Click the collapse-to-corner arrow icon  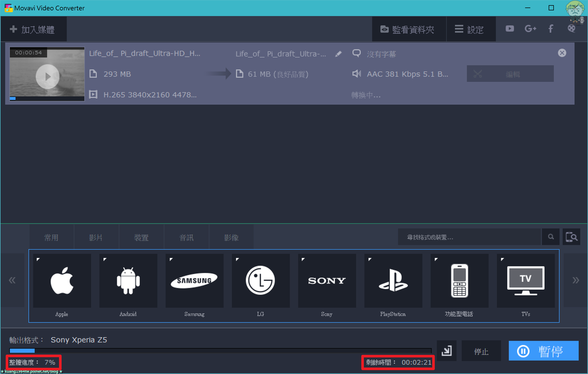(x=447, y=351)
